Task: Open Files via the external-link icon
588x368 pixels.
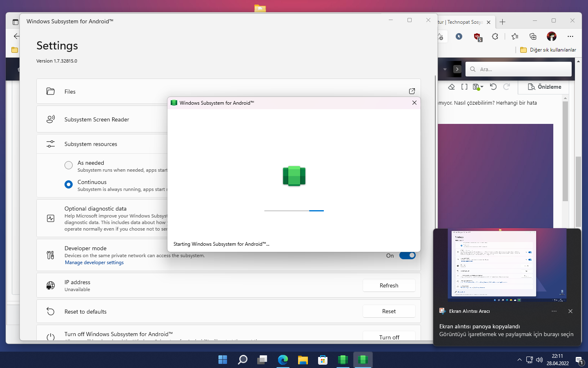Action: coord(412,91)
